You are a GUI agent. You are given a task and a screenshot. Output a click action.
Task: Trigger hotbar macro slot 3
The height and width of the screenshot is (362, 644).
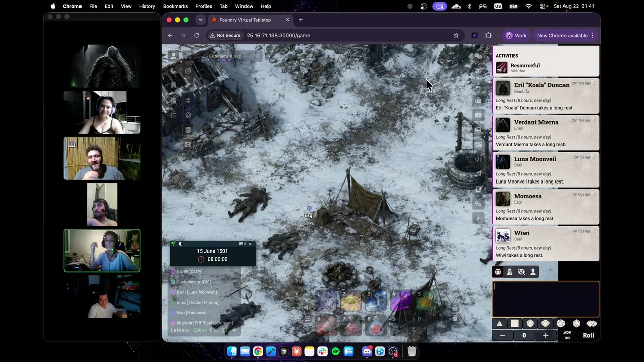pos(376,301)
